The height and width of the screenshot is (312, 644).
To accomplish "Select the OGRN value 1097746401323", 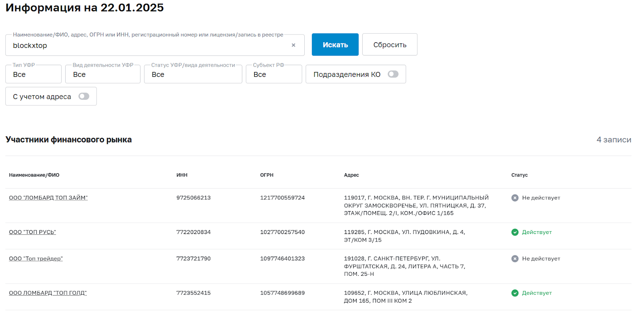I will tap(283, 259).
